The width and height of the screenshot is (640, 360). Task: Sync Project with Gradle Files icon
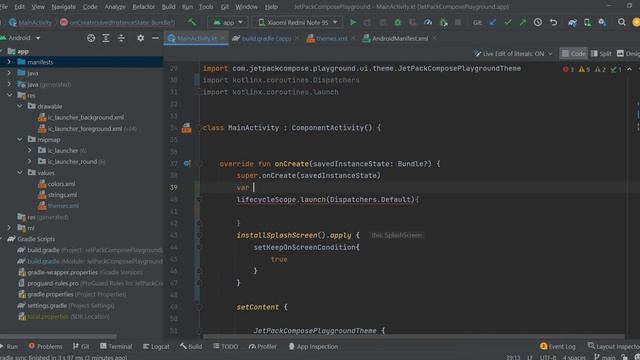pyautogui.click(x=572, y=22)
